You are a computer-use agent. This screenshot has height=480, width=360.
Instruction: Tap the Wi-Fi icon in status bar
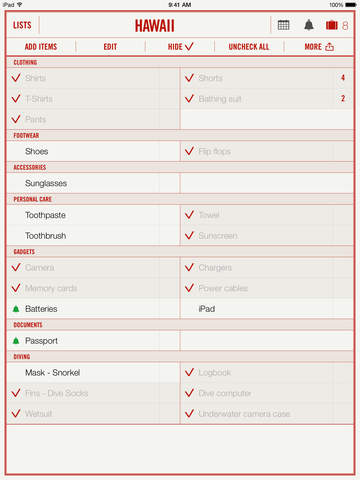(x=19, y=5)
